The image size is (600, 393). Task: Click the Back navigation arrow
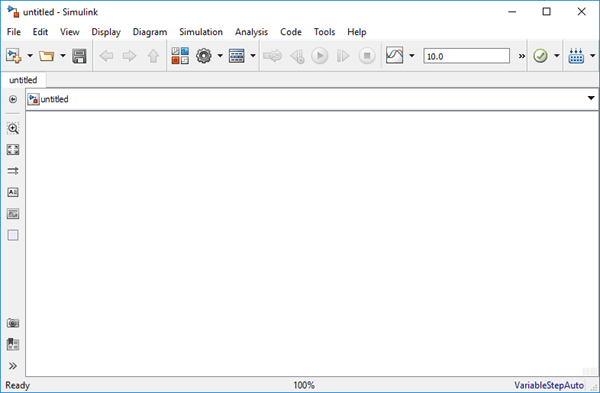tap(106, 56)
